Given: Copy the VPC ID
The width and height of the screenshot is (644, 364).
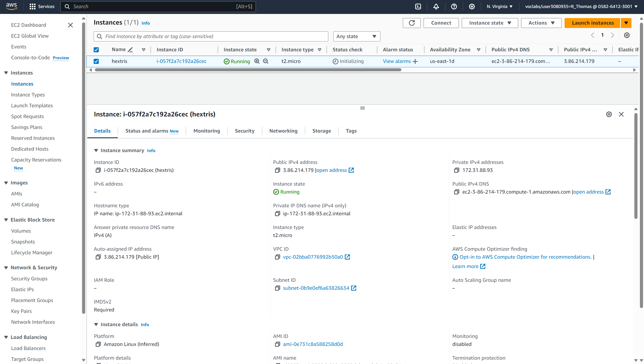Looking at the screenshot, I should click(277, 257).
